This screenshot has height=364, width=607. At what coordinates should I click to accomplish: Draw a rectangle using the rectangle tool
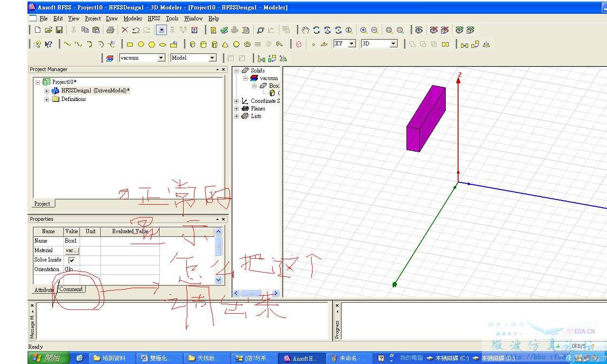[x=130, y=44]
